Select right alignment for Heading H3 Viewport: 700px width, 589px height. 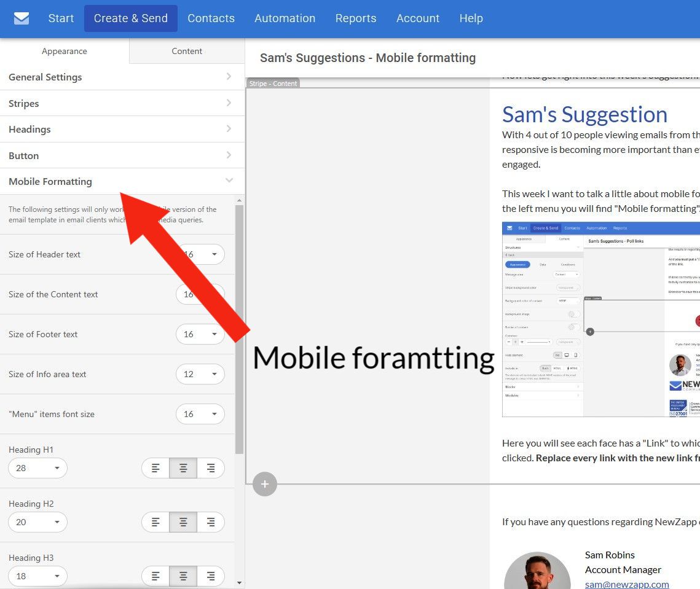point(211,576)
